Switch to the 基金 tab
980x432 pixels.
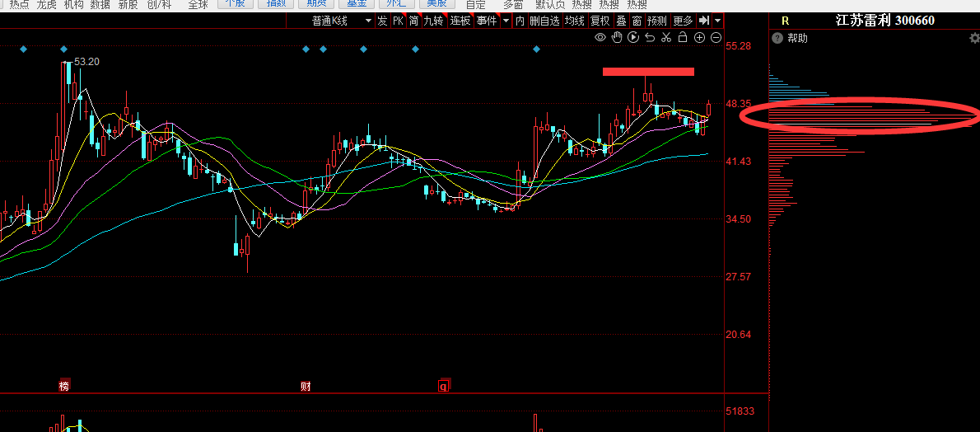pyautogui.click(x=357, y=4)
